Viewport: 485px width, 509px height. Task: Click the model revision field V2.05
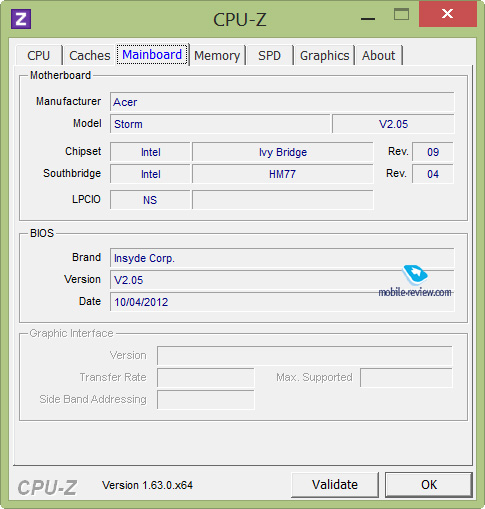tap(393, 124)
